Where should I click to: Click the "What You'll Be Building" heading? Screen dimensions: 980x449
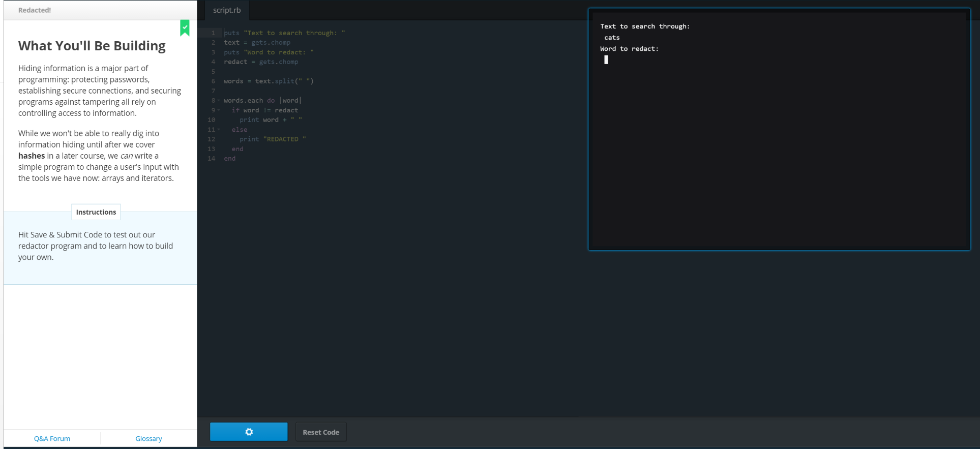click(x=92, y=46)
